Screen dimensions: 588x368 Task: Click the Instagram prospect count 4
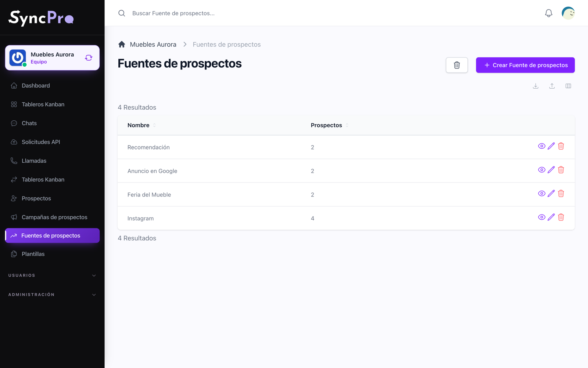coord(312,218)
